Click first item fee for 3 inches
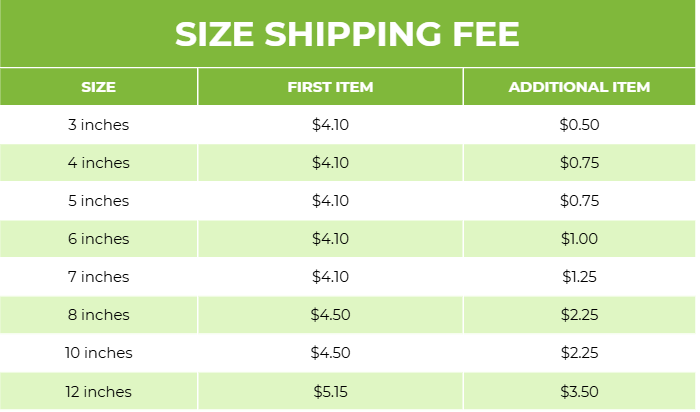This screenshot has height=412, width=700. tap(330, 125)
